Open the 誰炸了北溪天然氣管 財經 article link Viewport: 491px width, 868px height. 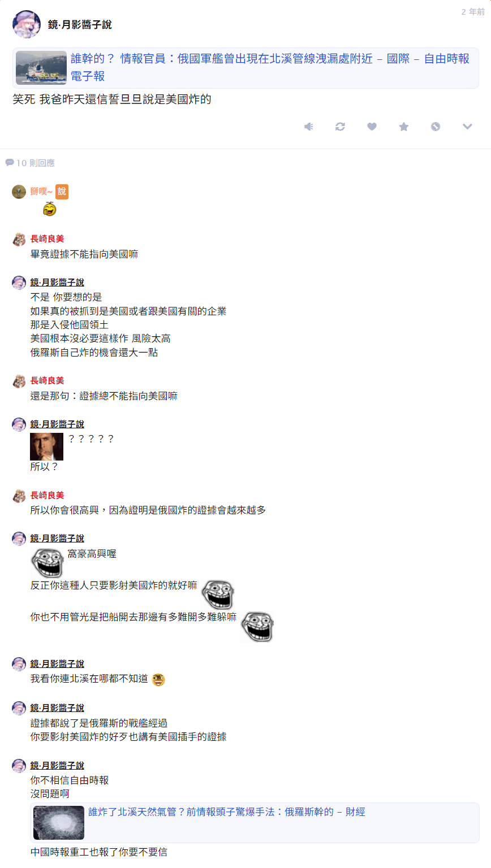227,812
